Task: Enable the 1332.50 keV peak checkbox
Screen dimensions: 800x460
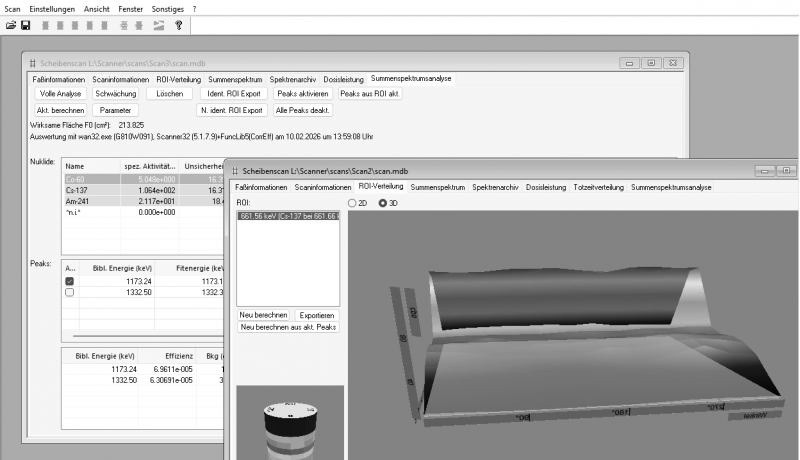Action: (69, 293)
